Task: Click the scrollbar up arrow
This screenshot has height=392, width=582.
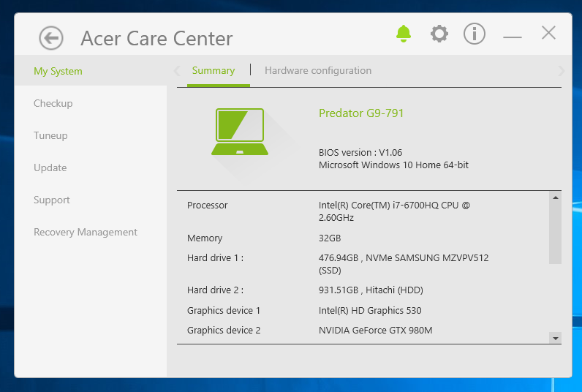Action: 555,197
